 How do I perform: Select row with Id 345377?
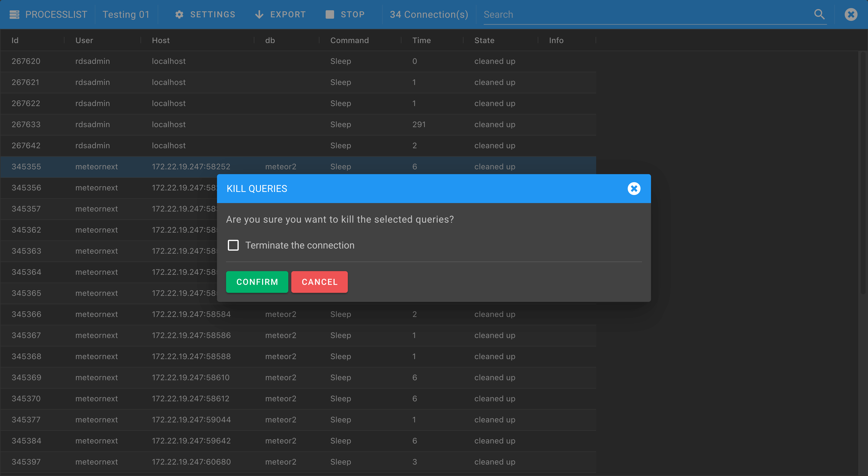pos(298,420)
